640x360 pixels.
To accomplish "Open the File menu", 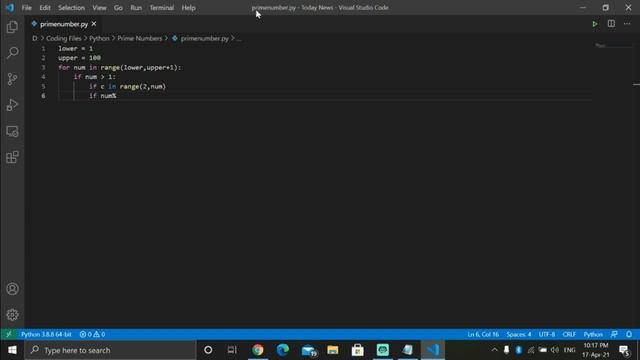I will (27, 8).
